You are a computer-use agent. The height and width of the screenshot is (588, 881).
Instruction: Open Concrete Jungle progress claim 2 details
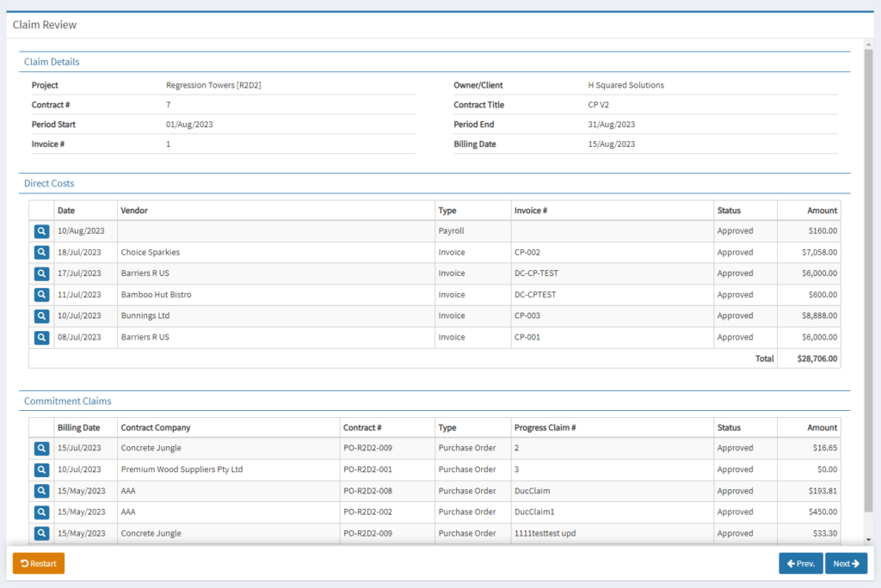41,448
